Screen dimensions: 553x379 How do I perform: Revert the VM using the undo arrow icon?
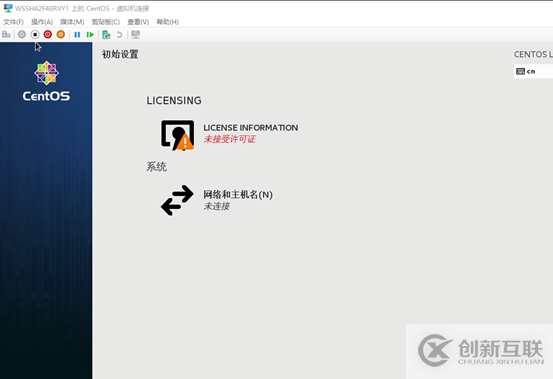[x=120, y=35]
